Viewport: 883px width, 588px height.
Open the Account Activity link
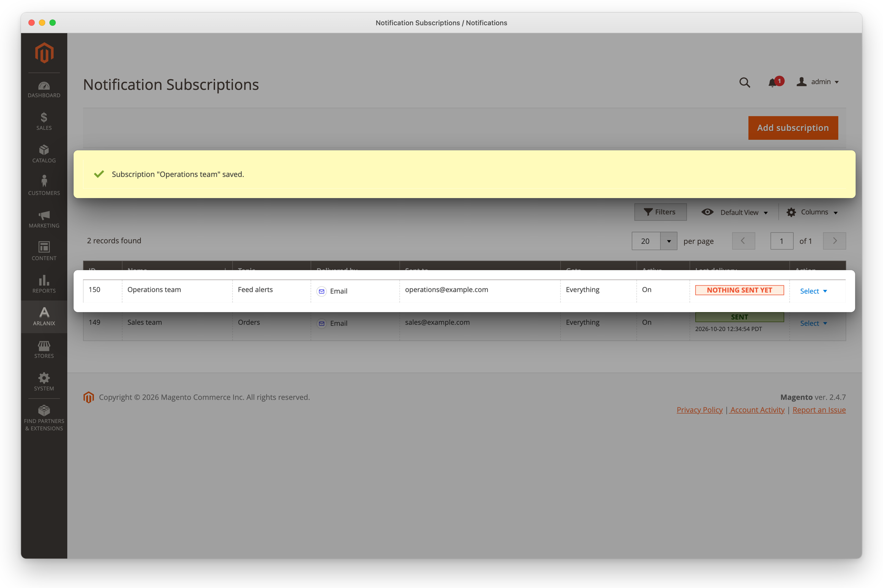coord(757,410)
